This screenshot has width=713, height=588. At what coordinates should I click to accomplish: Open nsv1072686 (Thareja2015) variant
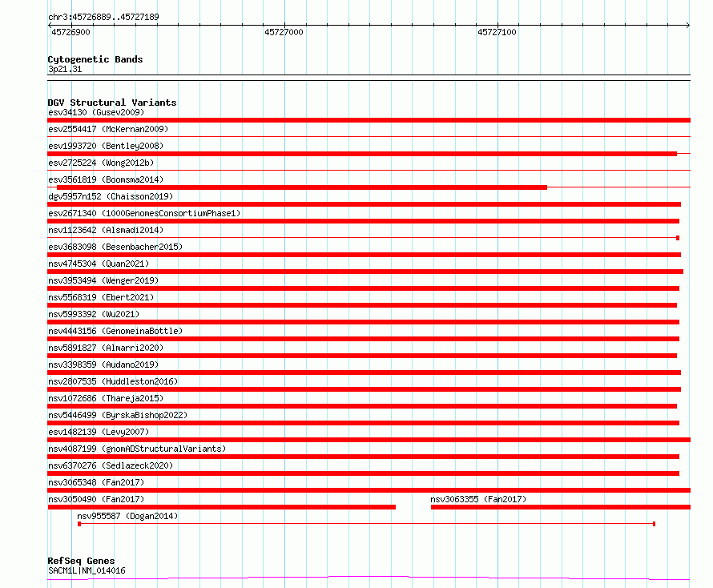coord(106,398)
